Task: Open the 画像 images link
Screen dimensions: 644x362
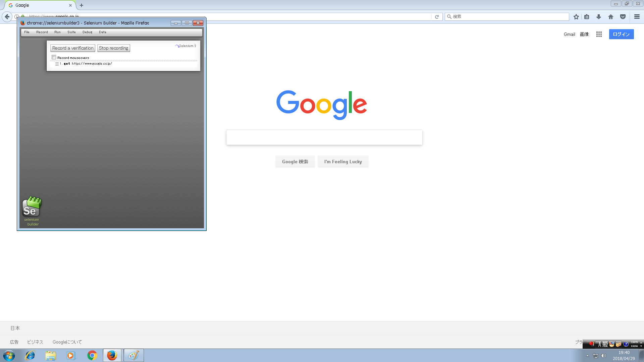Action: pyautogui.click(x=584, y=34)
